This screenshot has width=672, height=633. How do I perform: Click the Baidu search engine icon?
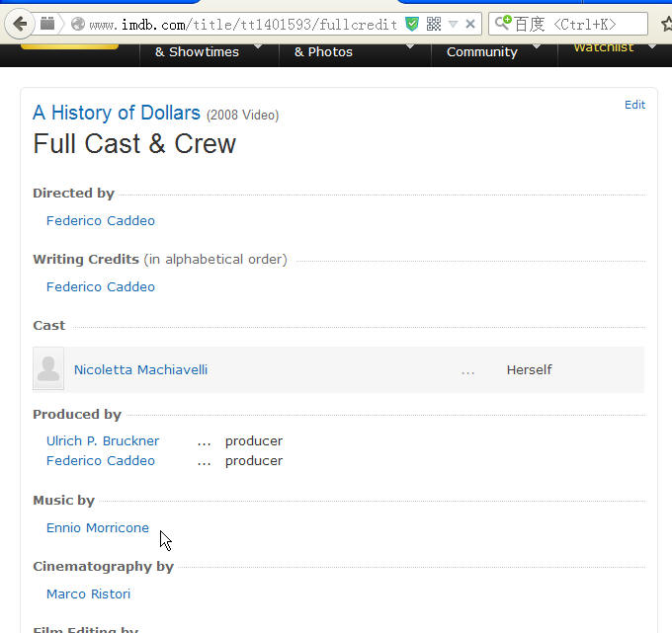click(504, 23)
